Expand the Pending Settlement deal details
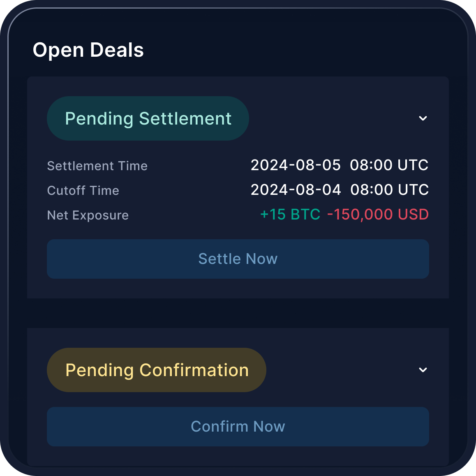 (423, 118)
